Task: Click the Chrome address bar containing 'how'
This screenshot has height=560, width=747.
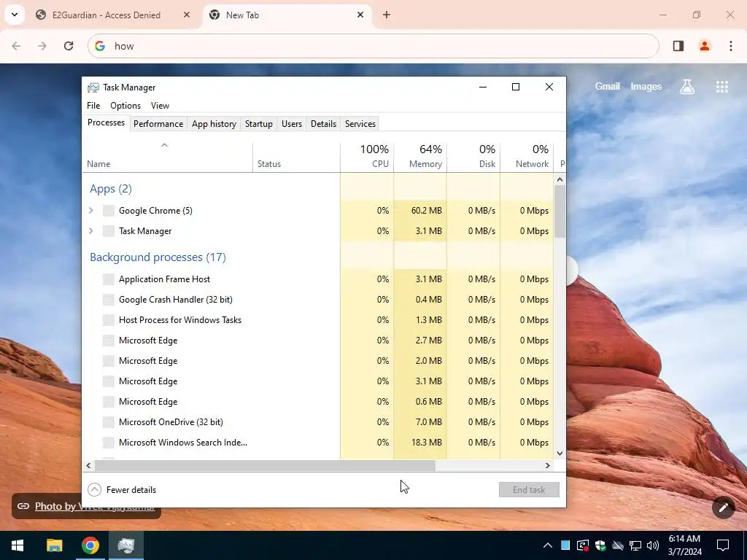Action: [x=373, y=46]
